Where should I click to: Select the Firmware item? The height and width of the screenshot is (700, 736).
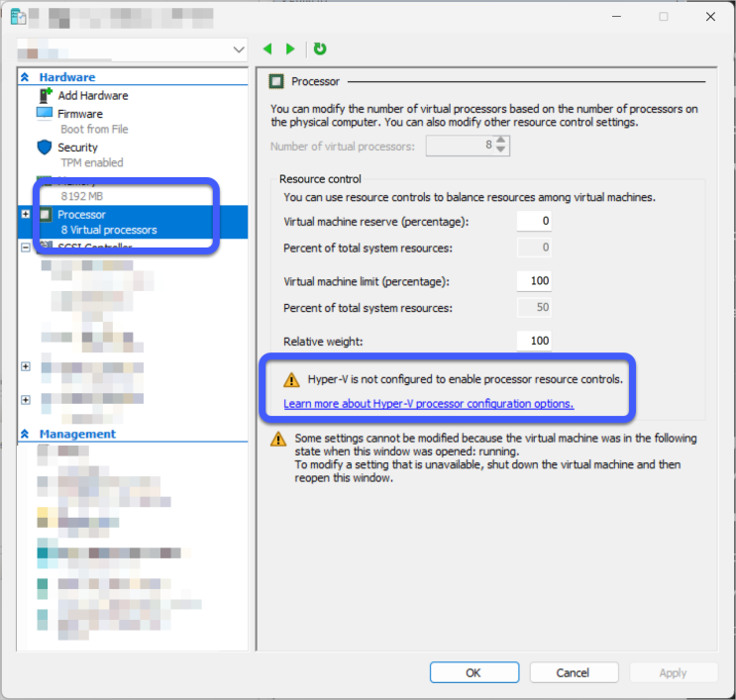pos(80,114)
